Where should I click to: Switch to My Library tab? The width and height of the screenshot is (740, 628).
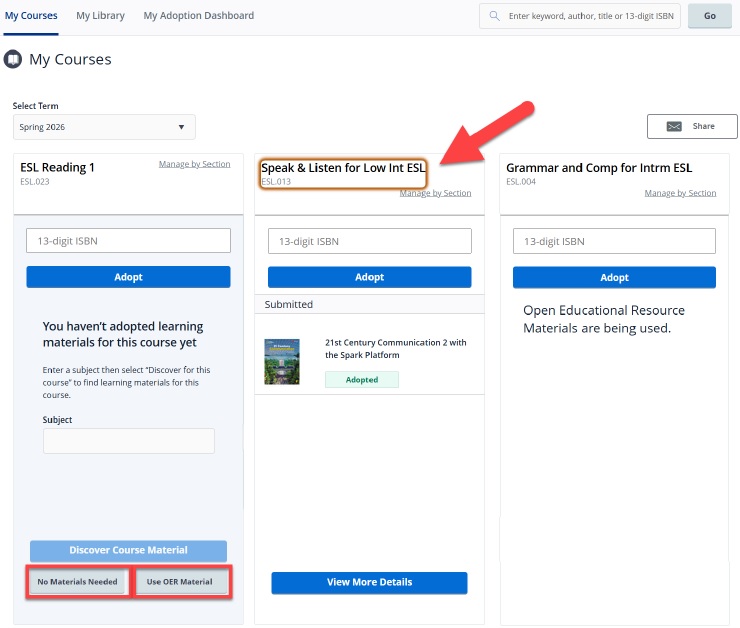click(x=100, y=16)
